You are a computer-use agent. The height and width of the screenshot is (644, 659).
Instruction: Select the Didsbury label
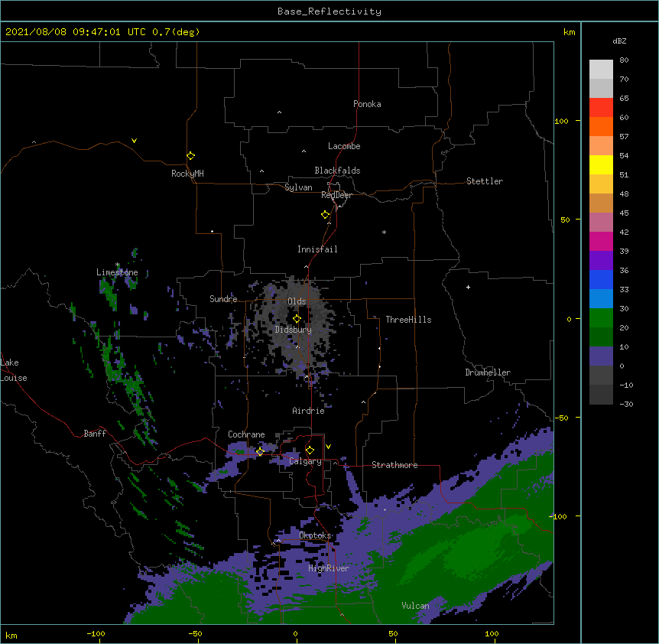294,330
